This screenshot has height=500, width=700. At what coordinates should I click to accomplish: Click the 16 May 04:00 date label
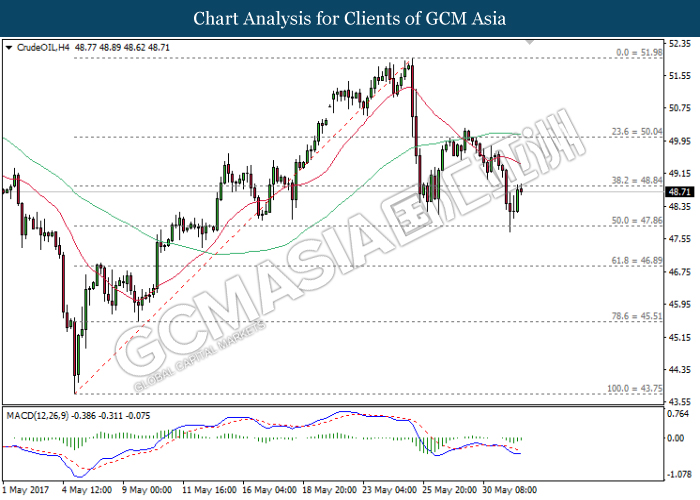(269, 490)
